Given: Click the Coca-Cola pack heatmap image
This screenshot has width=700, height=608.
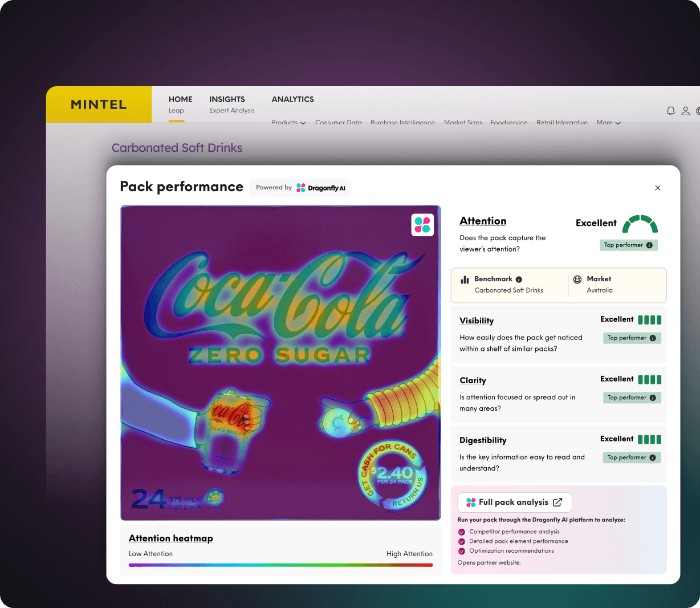Looking at the screenshot, I should tap(280, 363).
